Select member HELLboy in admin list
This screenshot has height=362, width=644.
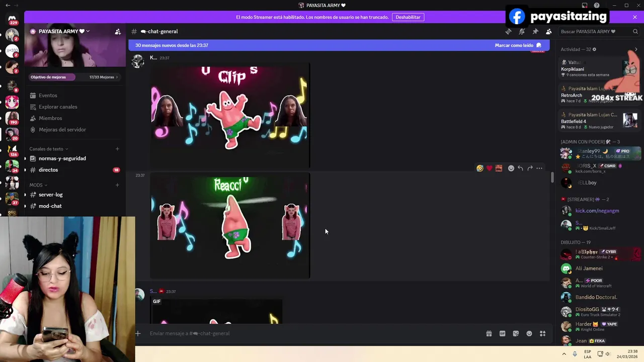point(600,183)
